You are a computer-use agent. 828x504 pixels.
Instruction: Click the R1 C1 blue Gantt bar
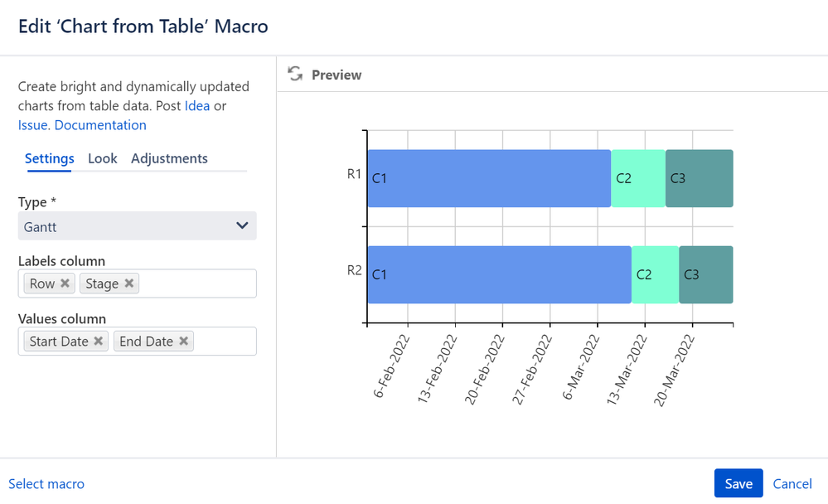(x=489, y=178)
